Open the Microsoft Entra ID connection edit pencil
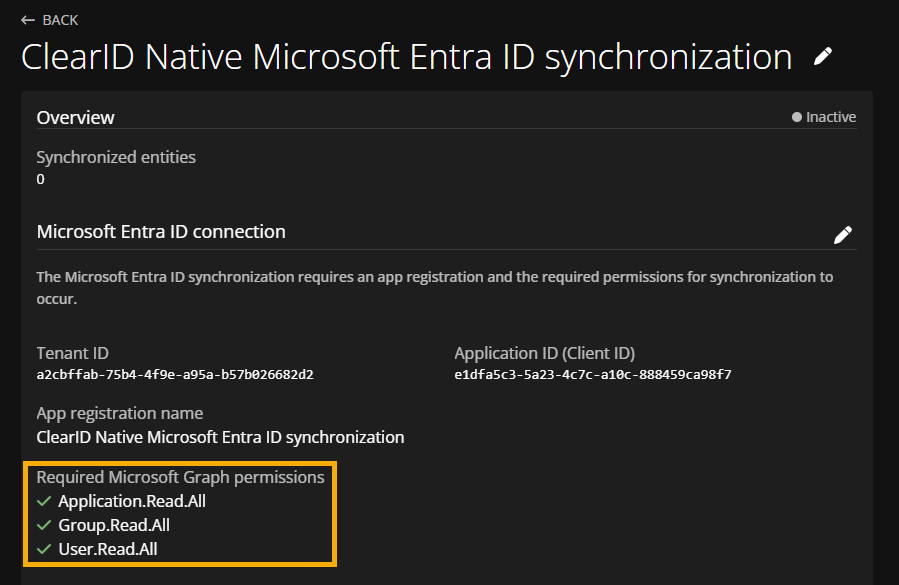Image resolution: width=899 pixels, height=585 pixels. click(x=843, y=234)
